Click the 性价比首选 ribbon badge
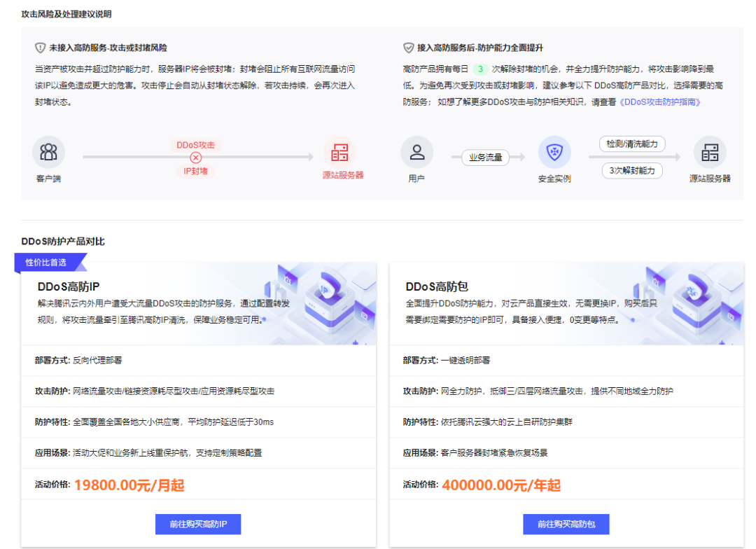 click(x=48, y=263)
